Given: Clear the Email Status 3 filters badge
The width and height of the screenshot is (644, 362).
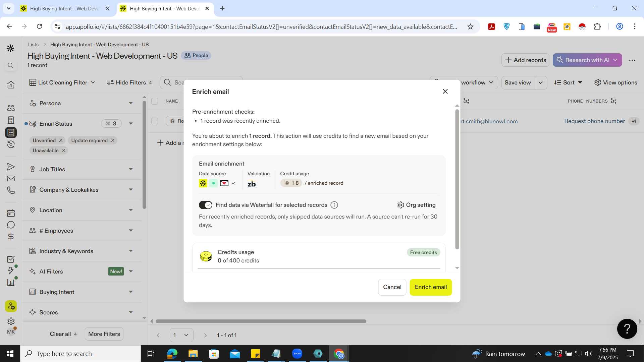Looking at the screenshot, I should pyautogui.click(x=111, y=124).
